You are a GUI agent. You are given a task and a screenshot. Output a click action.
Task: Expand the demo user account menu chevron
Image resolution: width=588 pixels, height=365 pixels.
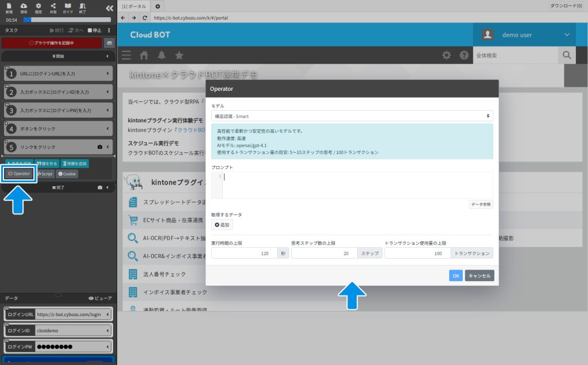[567, 35]
